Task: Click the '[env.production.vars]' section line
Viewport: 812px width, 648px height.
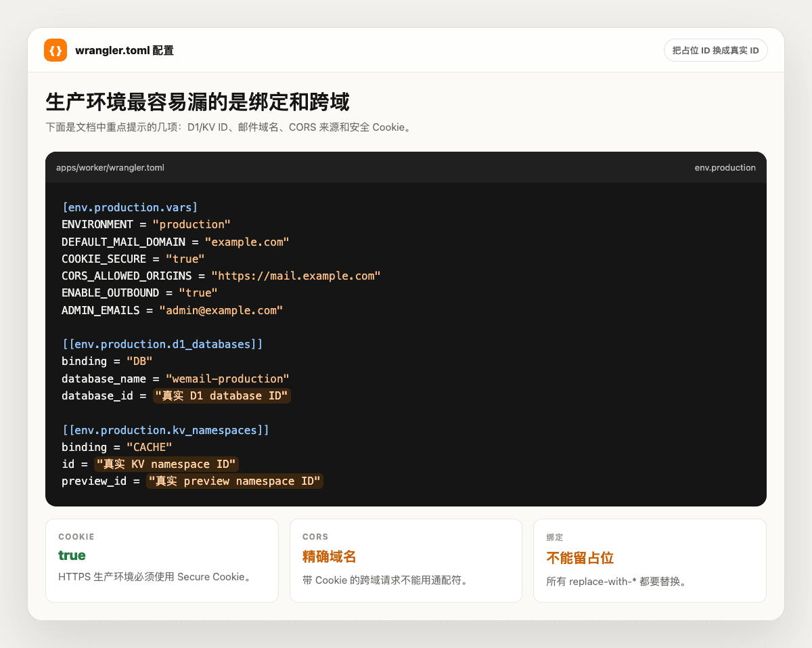Action: pyautogui.click(x=129, y=207)
